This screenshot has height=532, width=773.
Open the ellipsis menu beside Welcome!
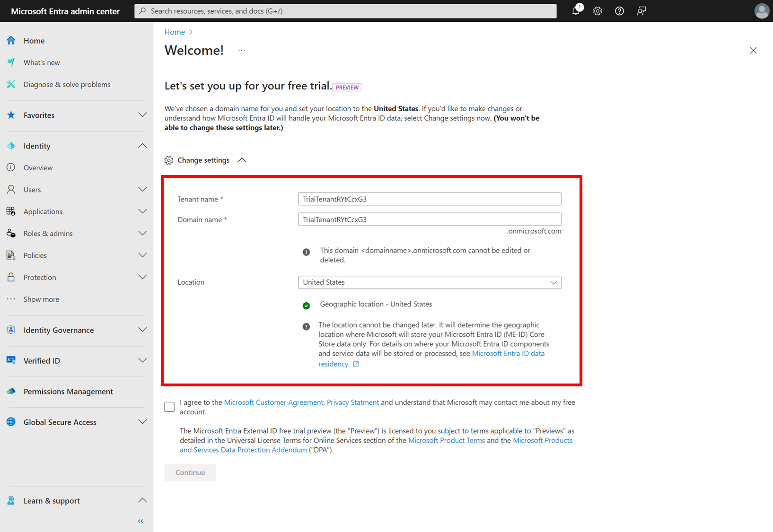(241, 50)
